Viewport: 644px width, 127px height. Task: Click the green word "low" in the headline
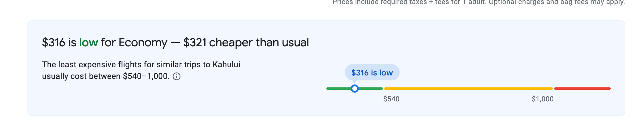pyautogui.click(x=88, y=43)
